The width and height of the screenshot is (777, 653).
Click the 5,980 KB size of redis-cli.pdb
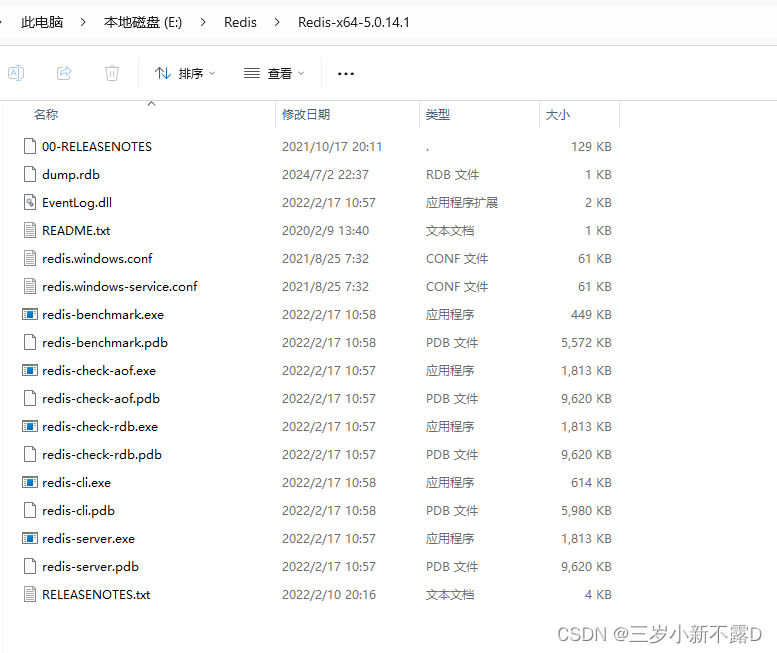point(586,510)
